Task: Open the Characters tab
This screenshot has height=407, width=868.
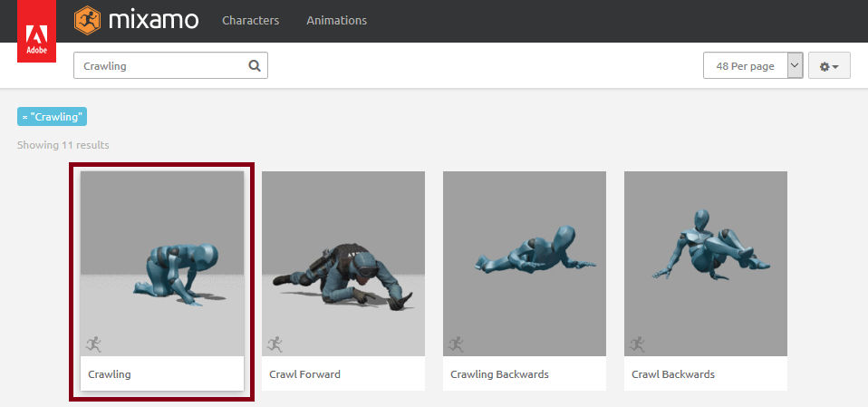Action: (251, 21)
